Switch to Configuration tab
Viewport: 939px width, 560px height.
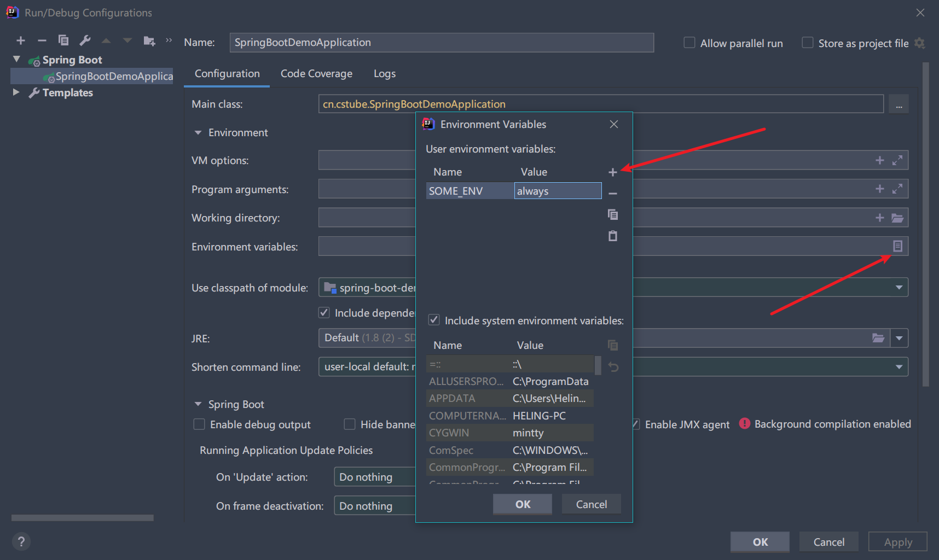227,73
